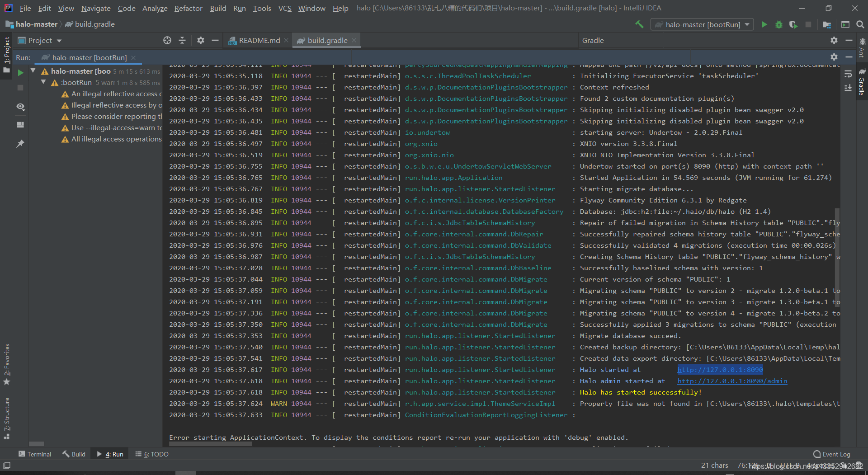Toggle the 1: Project side tab
Screen dimensions: 868x475
(6, 54)
